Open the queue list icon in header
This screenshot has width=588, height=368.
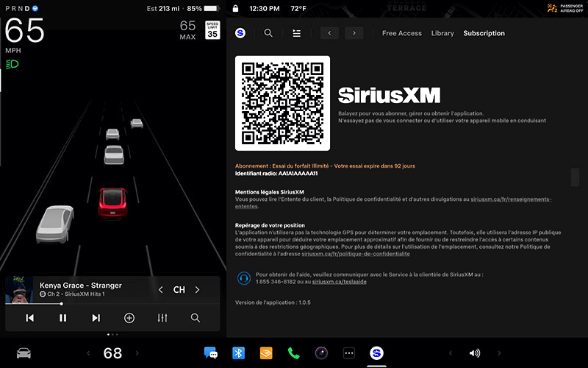296,33
